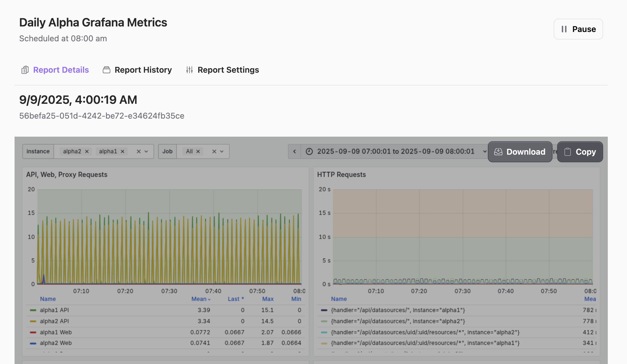This screenshot has height=364, width=627.
Task: Open the Report Details tab
Action: pyautogui.click(x=55, y=70)
